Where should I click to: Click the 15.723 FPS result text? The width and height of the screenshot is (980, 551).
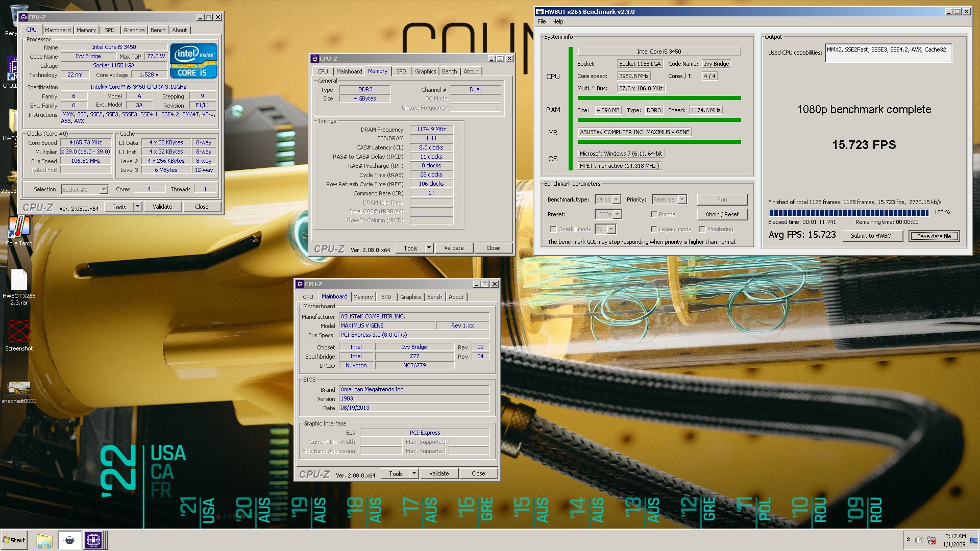[864, 145]
